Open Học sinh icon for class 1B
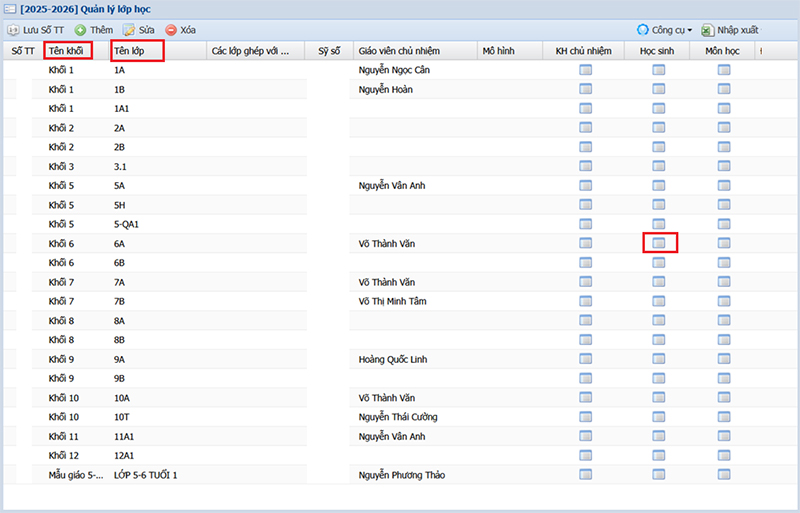Image resolution: width=800 pixels, height=513 pixels. tap(659, 89)
